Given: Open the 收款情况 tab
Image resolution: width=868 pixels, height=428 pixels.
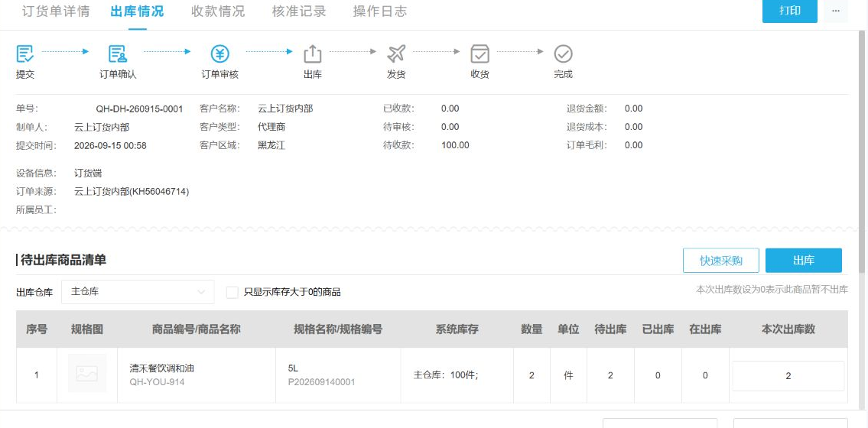Looking at the screenshot, I should [x=218, y=11].
